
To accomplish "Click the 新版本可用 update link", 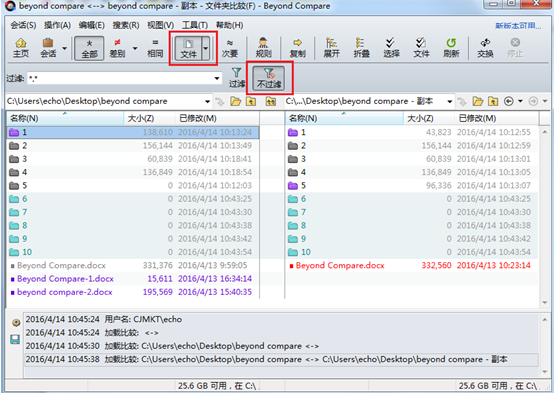I will (518, 26).
